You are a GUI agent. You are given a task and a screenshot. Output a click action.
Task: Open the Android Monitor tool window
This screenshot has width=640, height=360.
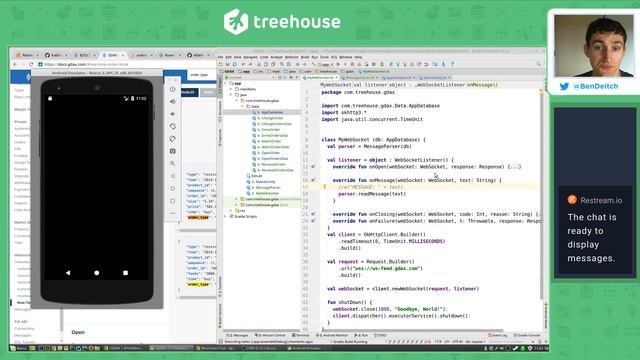[x=333, y=336]
